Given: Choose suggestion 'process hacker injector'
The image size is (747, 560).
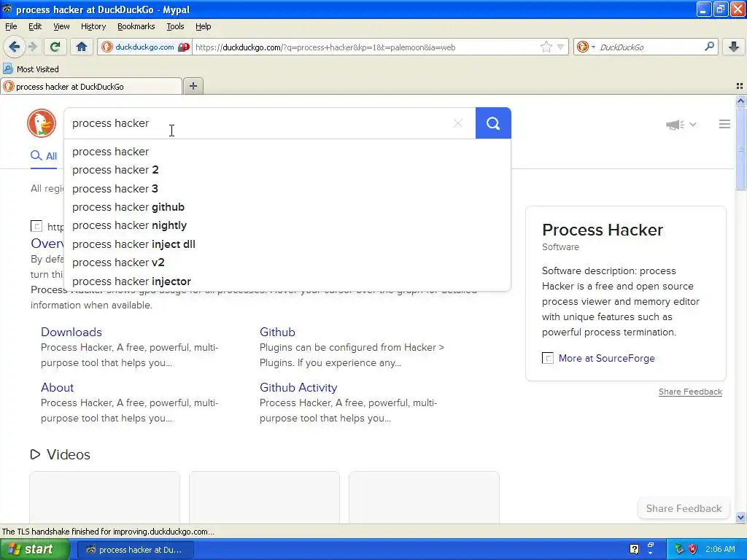Looking at the screenshot, I should click(287, 281).
